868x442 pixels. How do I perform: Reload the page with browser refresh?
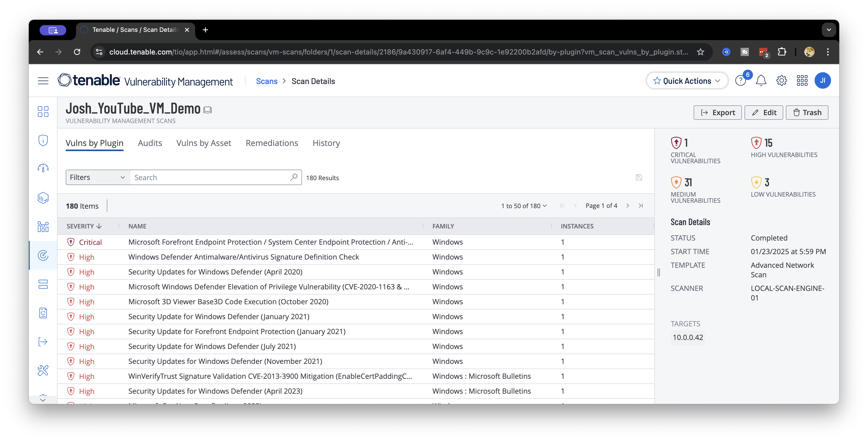(x=77, y=52)
